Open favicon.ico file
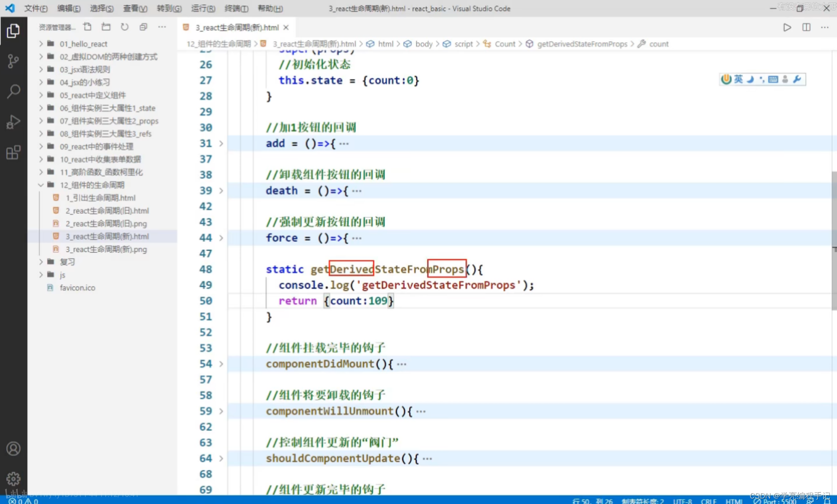 [102, 288]
